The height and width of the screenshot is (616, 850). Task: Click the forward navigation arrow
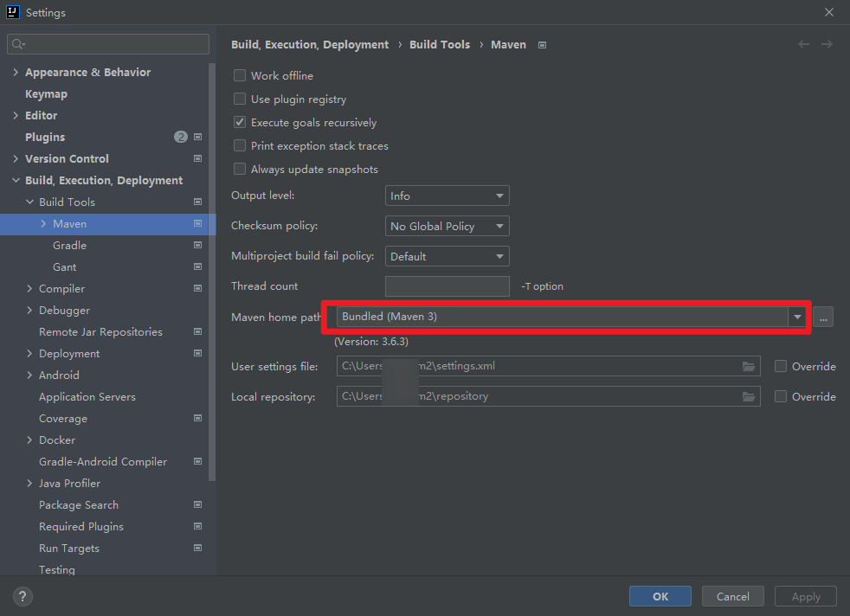point(827,44)
